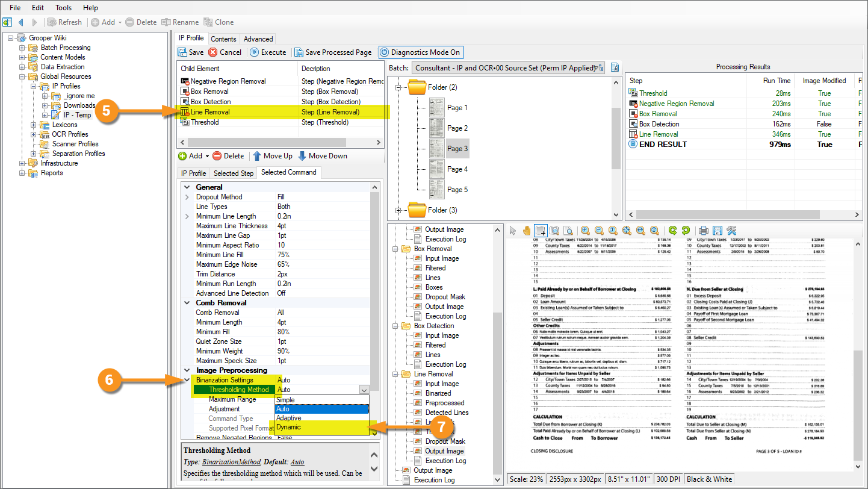Switch to the Selected Step tab
The image size is (868, 489).
(234, 173)
